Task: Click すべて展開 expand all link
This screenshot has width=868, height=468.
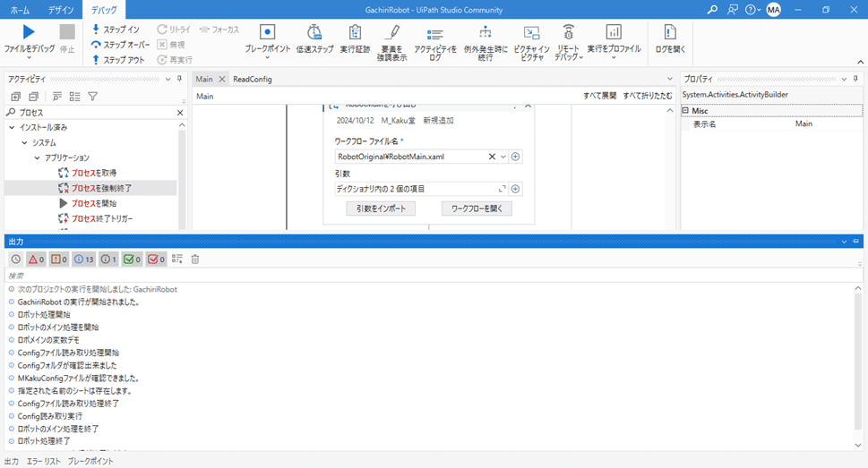Action: (x=599, y=96)
